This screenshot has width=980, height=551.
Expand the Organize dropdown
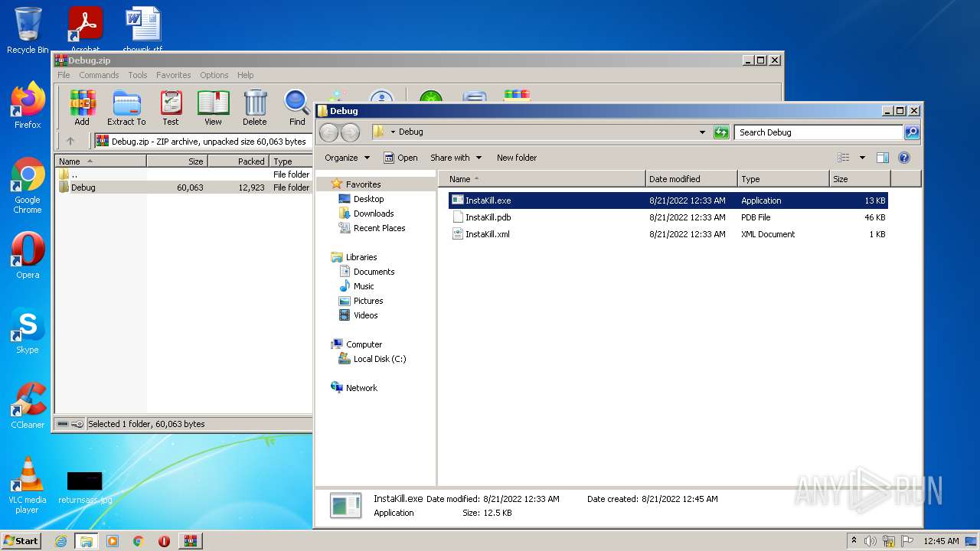tap(347, 158)
